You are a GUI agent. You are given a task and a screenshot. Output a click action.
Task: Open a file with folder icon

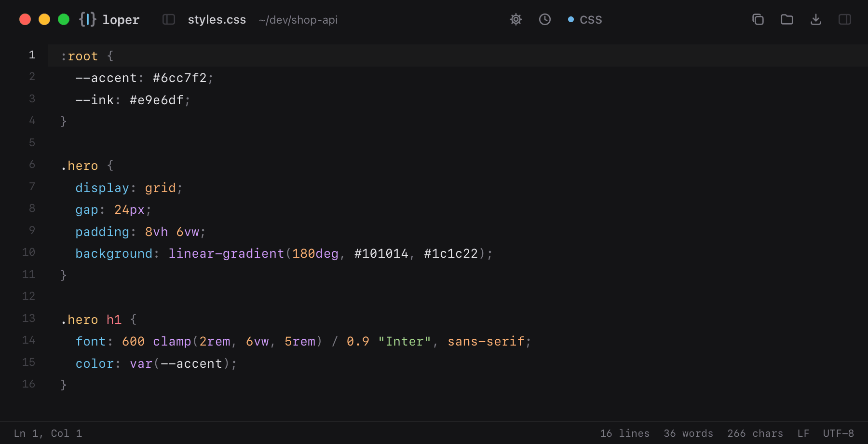pos(787,19)
